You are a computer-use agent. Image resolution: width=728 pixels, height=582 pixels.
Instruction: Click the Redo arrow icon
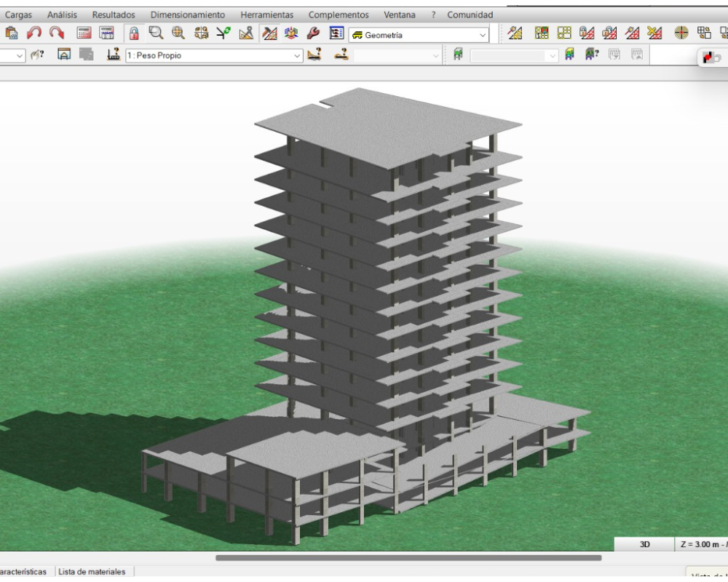coord(56,33)
